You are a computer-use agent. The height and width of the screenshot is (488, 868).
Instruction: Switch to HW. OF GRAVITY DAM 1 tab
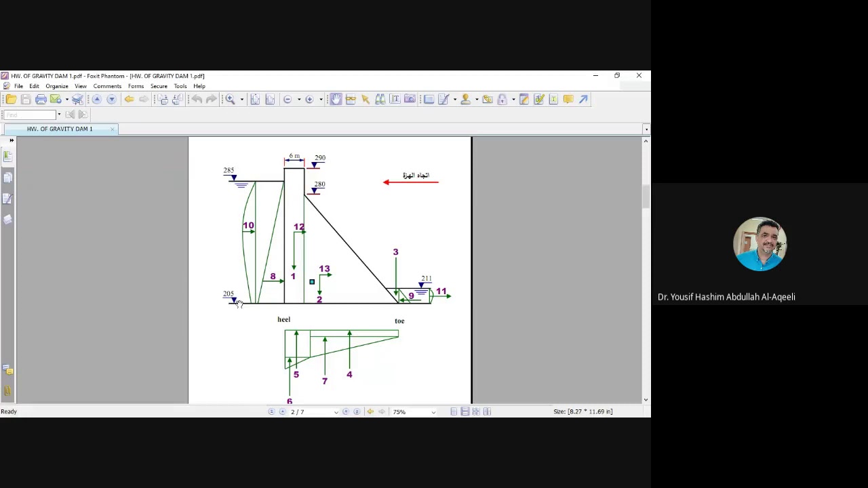click(60, 129)
